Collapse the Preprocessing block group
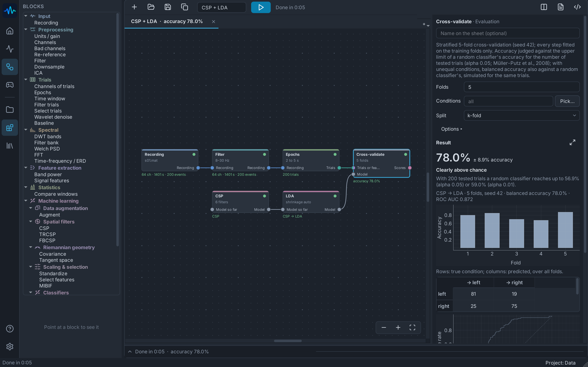The width and height of the screenshot is (588, 367). (x=26, y=30)
